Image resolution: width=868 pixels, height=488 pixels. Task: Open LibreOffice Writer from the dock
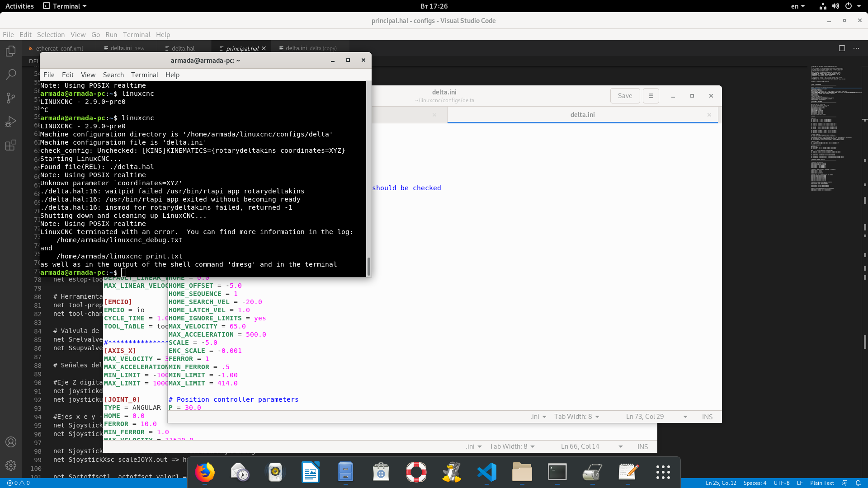(311, 473)
